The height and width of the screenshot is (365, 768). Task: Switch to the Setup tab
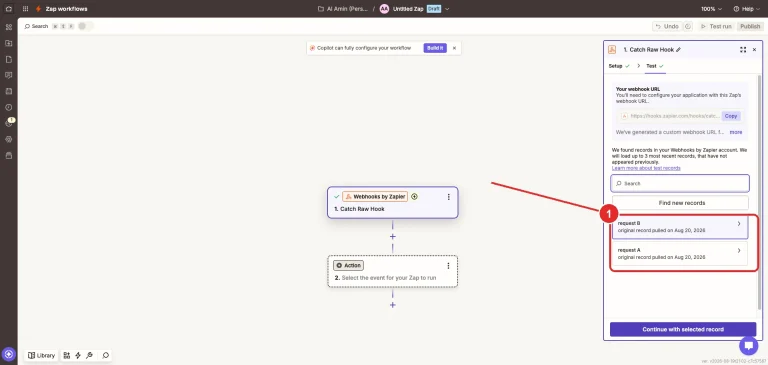(619, 66)
